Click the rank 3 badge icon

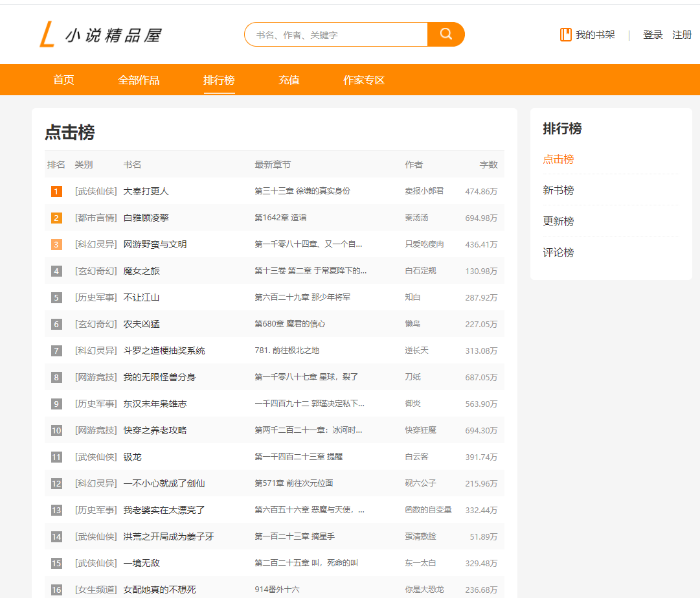pos(56,244)
